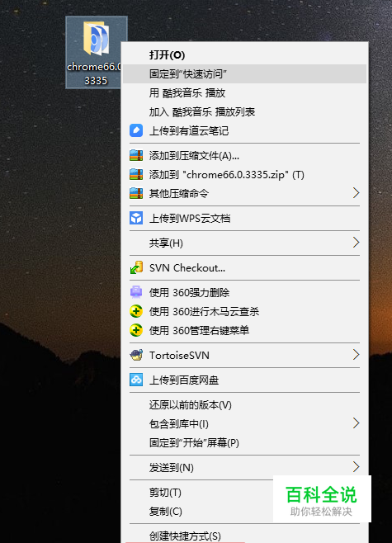Click the 360 icon beside 木马云查杀

[x=136, y=311]
